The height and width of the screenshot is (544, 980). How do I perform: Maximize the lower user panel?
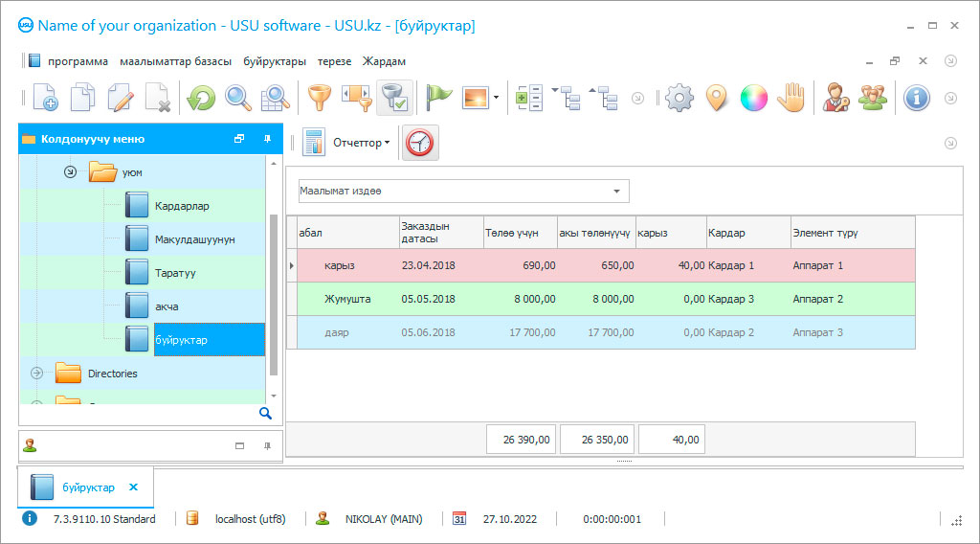coord(239,445)
